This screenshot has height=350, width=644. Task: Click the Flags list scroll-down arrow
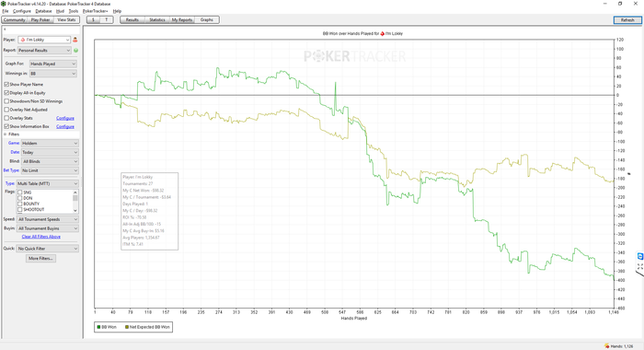[x=75, y=211]
